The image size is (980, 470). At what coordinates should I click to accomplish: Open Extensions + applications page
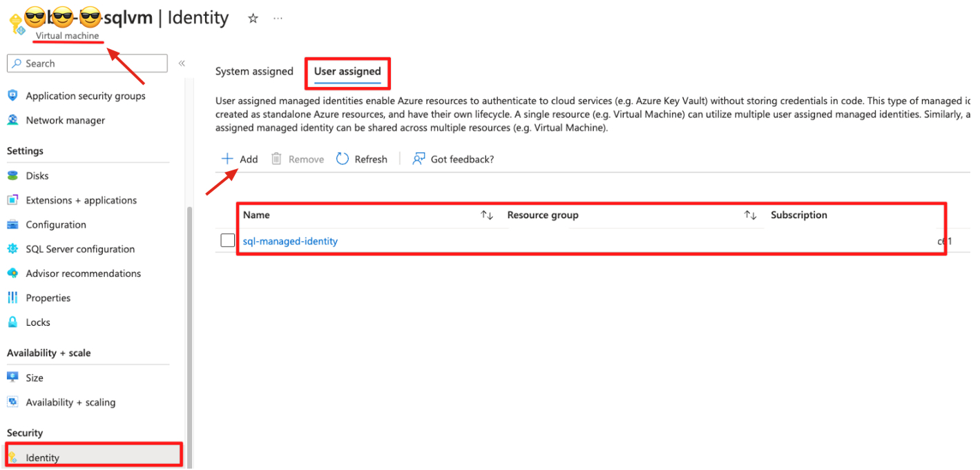(81, 200)
